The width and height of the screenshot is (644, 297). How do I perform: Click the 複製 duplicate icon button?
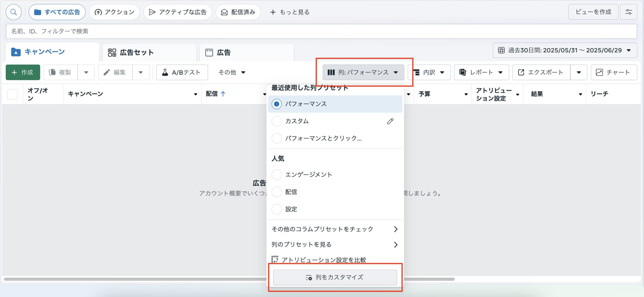[60, 72]
